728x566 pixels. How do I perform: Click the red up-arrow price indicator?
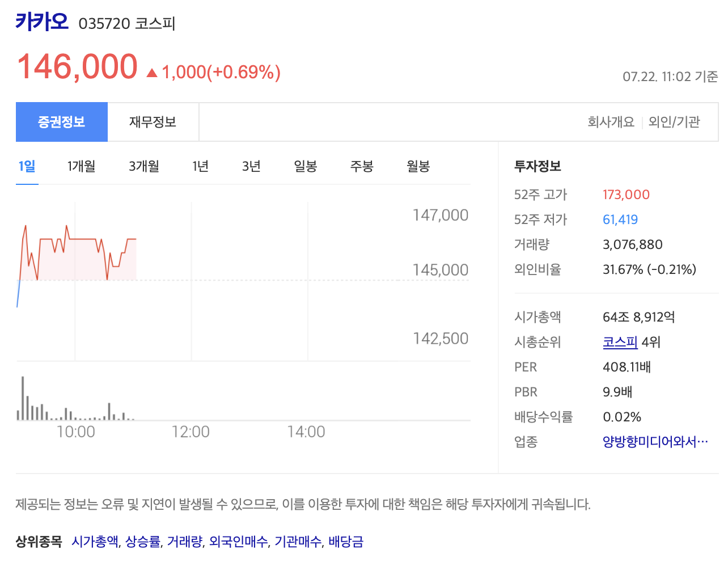coord(151,73)
